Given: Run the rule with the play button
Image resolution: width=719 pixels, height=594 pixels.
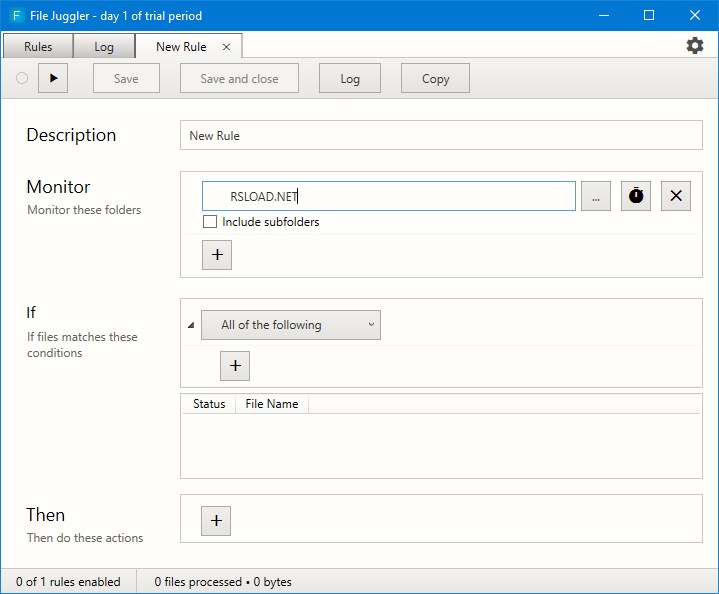Looking at the screenshot, I should pos(53,78).
